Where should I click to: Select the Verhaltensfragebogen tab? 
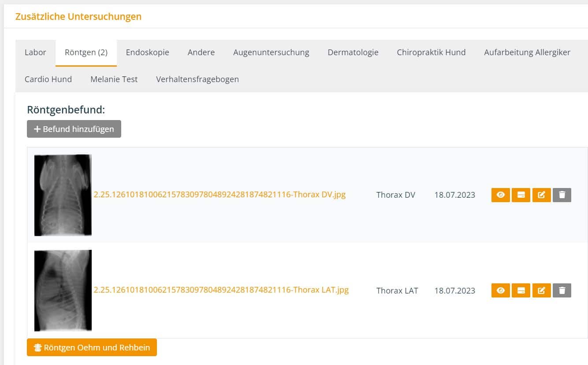point(197,79)
